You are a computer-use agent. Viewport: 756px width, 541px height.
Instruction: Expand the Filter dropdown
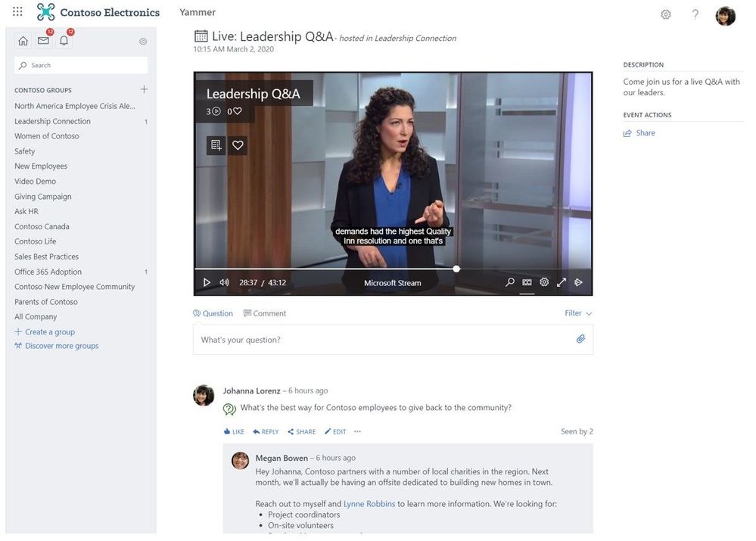(x=578, y=313)
